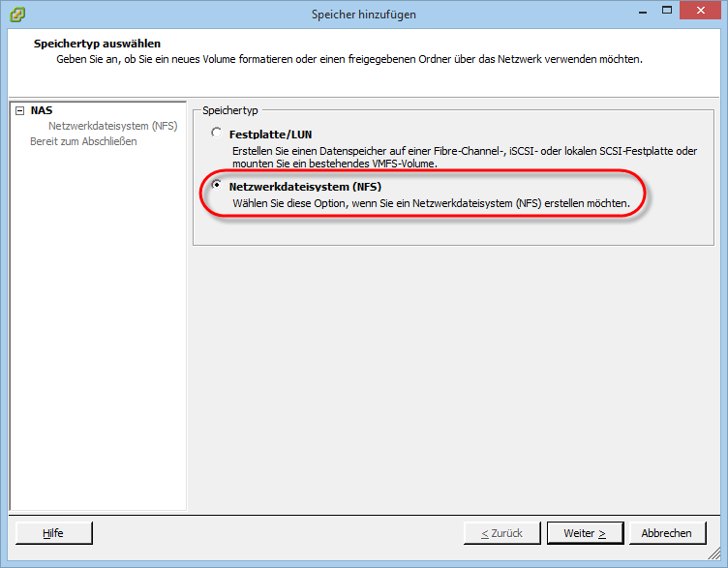Click the NFS option description text

pos(431,203)
